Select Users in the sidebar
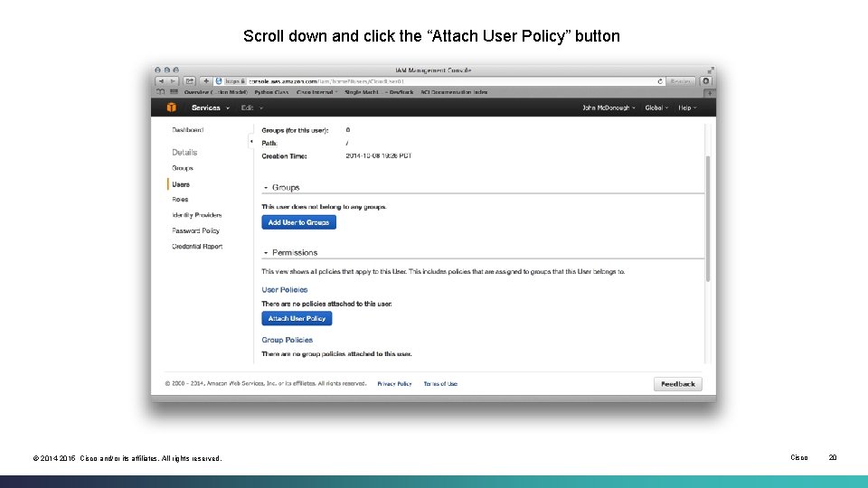The width and height of the screenshot is (868, 488). pos(181,184)
